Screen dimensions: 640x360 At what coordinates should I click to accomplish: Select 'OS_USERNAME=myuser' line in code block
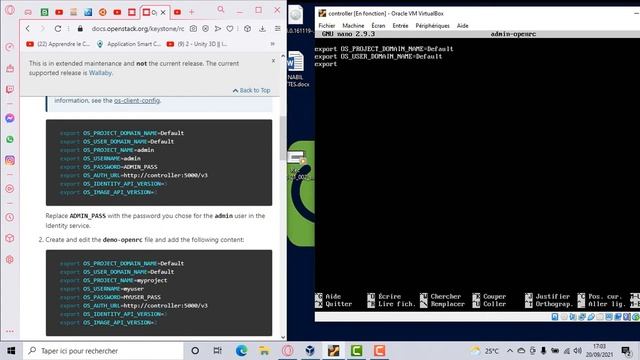coord(102,289)
